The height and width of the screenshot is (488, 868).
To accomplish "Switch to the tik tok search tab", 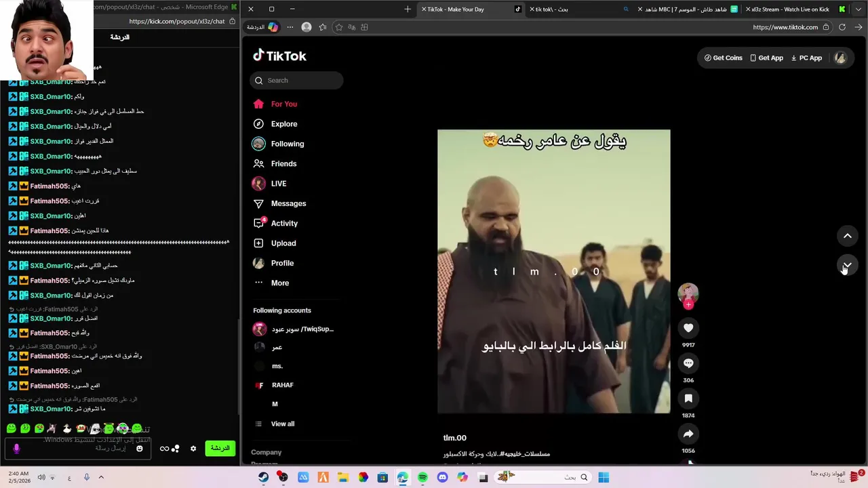I will coord(580,9).
